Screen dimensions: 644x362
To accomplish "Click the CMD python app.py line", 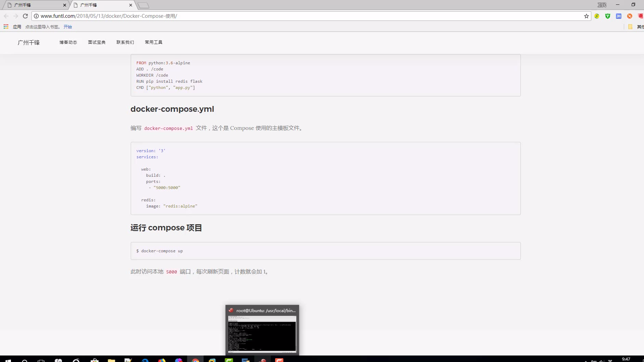I will [166, 88].
